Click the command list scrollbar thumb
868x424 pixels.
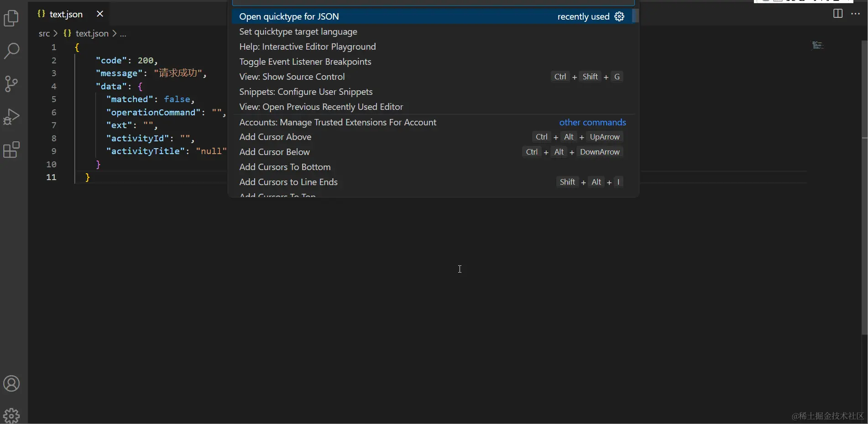635,16
